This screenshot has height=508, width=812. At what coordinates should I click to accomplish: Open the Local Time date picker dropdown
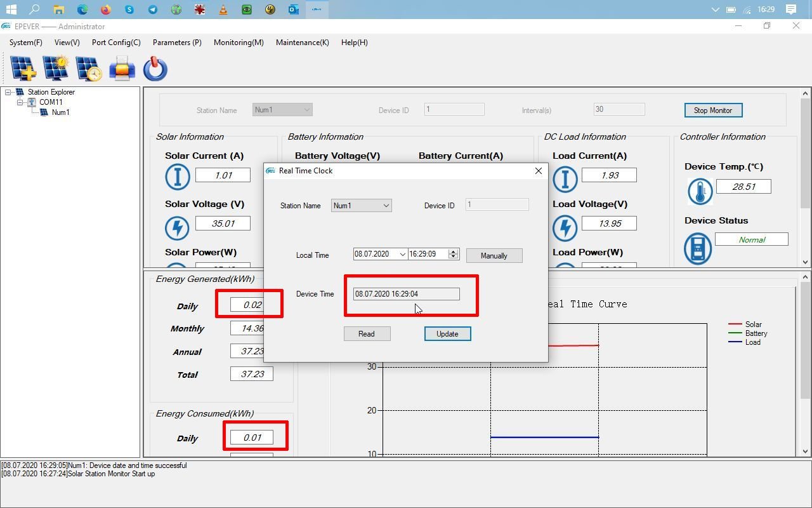pyautogui.click(x=402, y=255)
